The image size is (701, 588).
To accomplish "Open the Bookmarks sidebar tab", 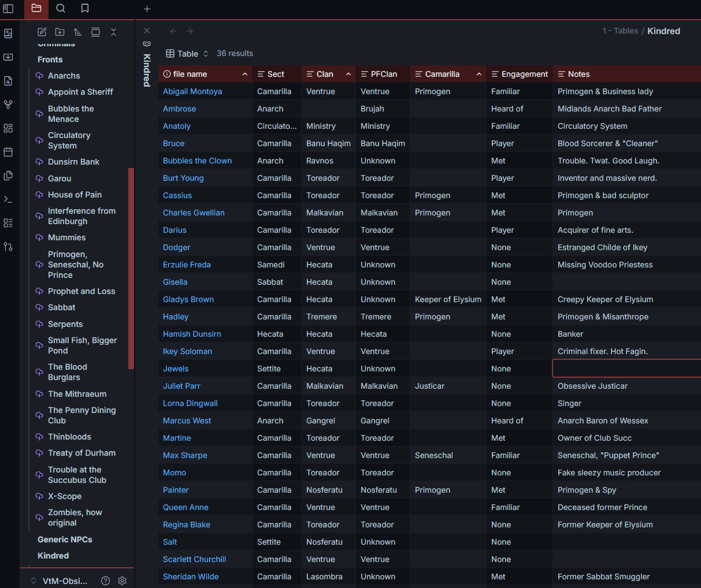I will click(x=85, y=9).
